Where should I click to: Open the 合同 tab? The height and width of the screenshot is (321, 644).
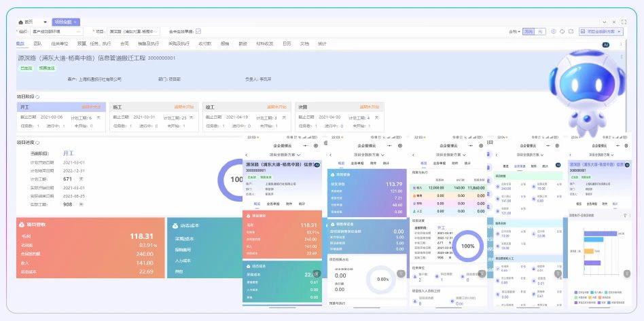[124, 43]
